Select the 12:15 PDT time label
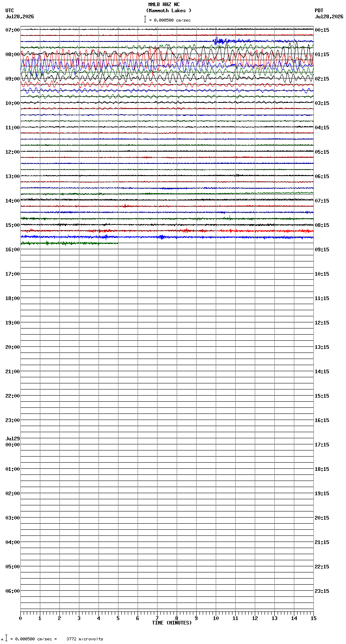This screenshot has height=644, width=346. tap(322, 323)
